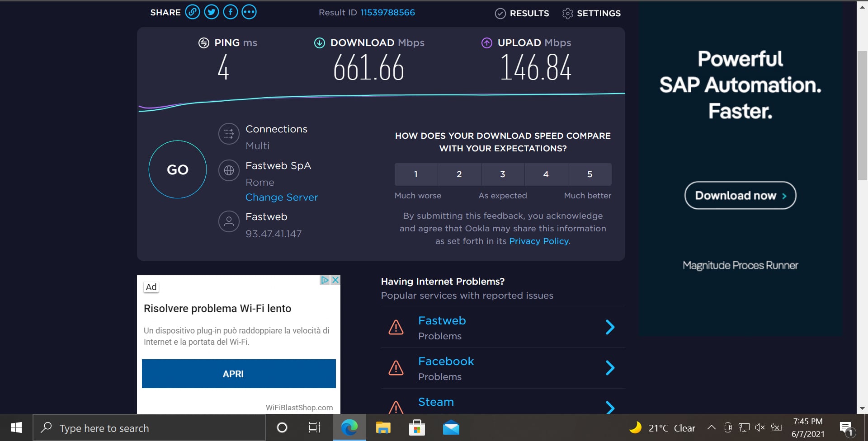Show hidden system tray icons
This screenshot has width=868, height=441.
[x=711, y=427]
